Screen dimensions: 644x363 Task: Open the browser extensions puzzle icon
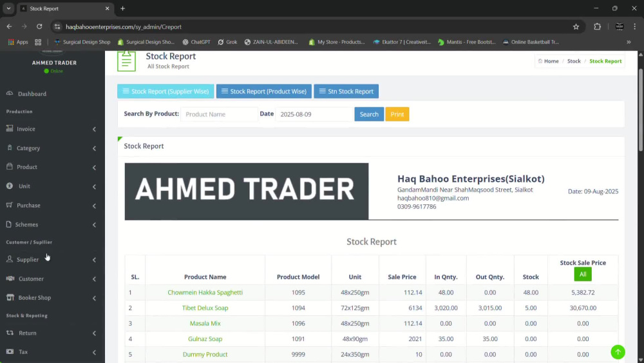(597, 26)
